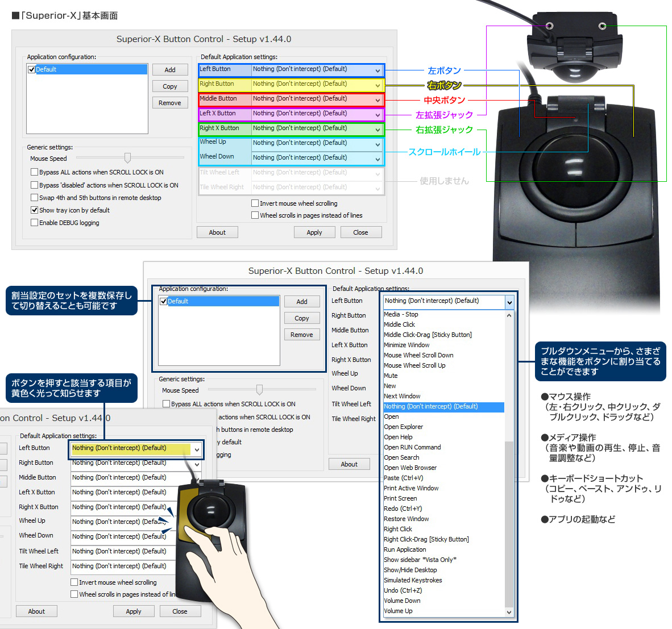Tick Bypass ALL actions checkbox in the middle window
Screen dimensions: 672x629
coord(166,404)
